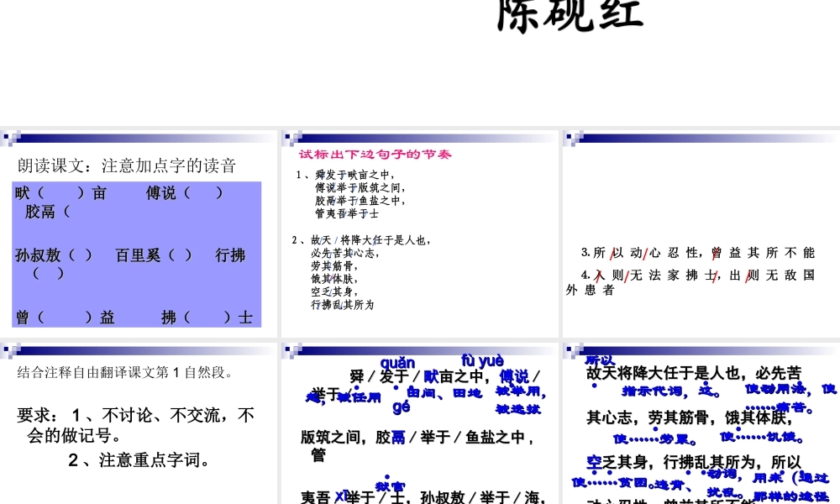Click the small line 傅说举于版筑之间，
Image resolution: width=840 pixels, height=504 pixels.
click(x=360, y=187)
